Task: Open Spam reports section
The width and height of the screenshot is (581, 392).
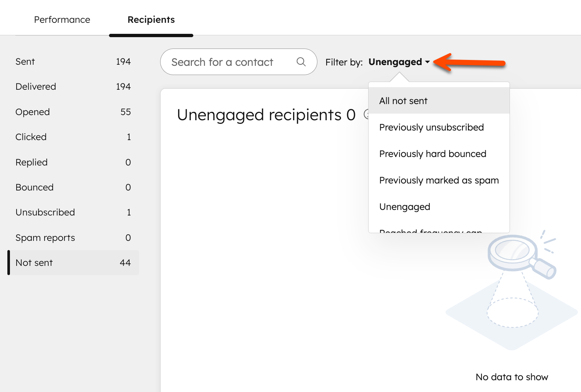Action: click(x=45, y=238)
